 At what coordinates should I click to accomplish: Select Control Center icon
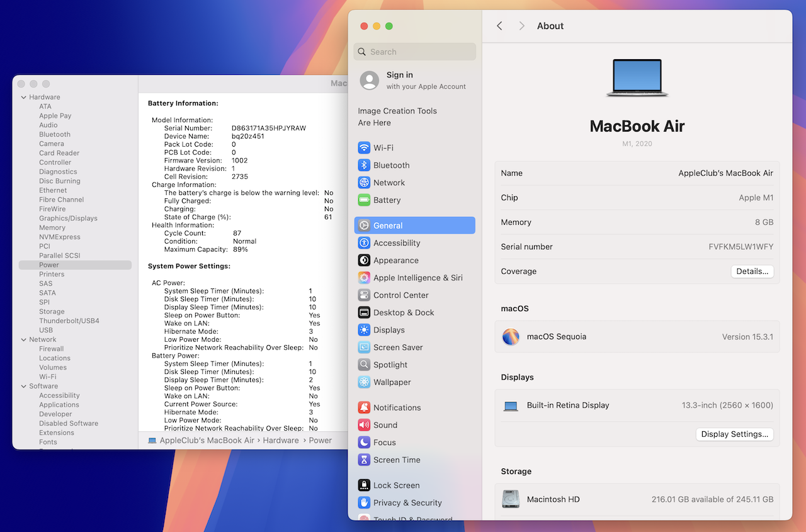364,295
